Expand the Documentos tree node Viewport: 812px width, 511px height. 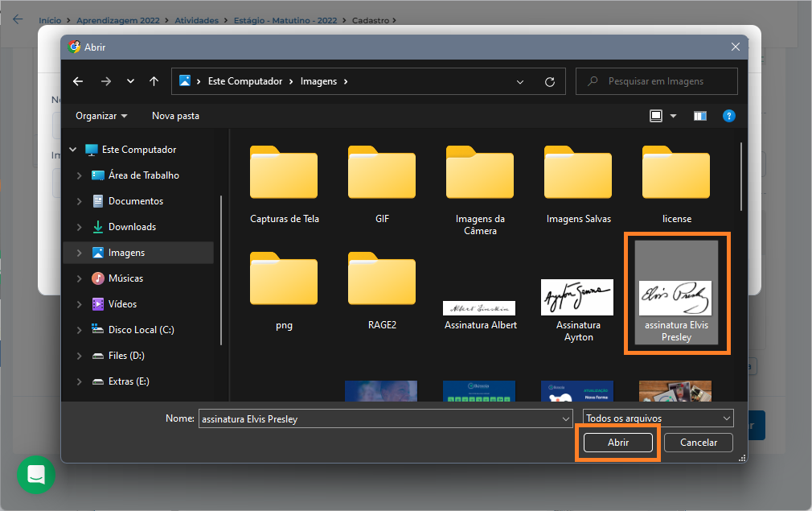[80, 201]
